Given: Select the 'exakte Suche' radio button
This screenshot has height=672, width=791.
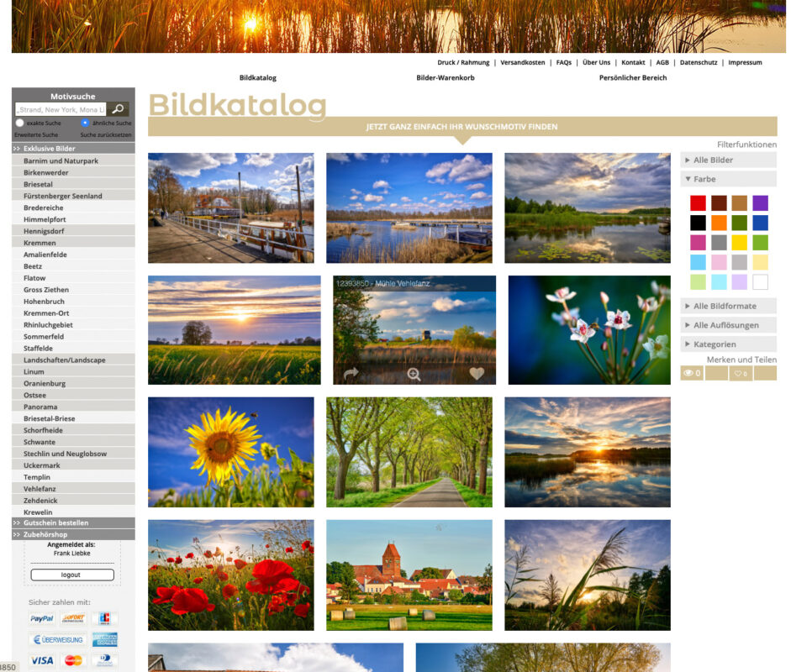Looking at the screenshot, I should (x=19, y=123).
